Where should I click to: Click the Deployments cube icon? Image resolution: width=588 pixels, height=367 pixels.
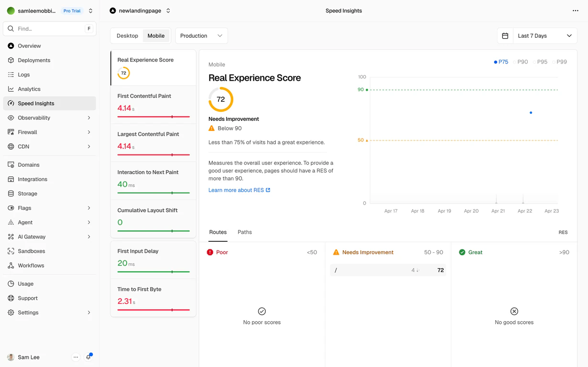[x=11, y=60]
